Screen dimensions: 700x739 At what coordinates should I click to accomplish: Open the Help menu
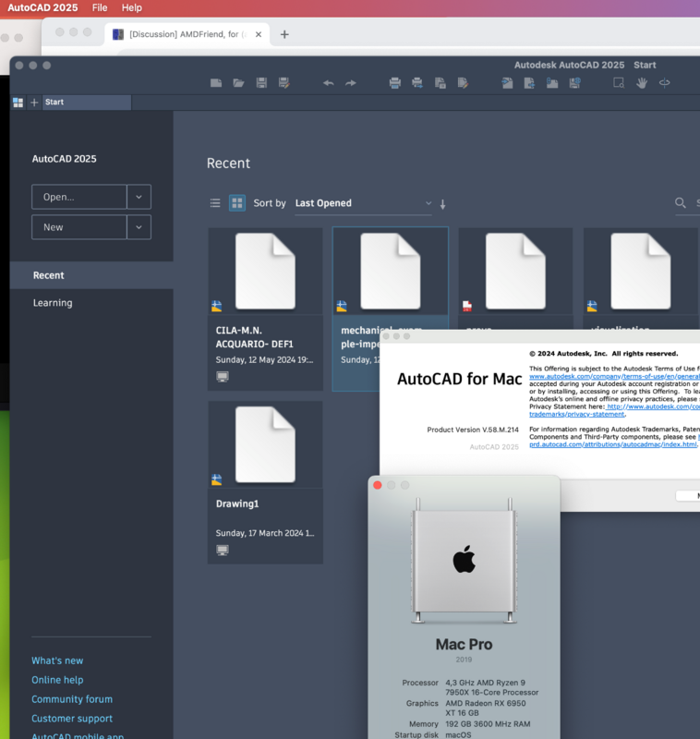[x=131, y=7]
